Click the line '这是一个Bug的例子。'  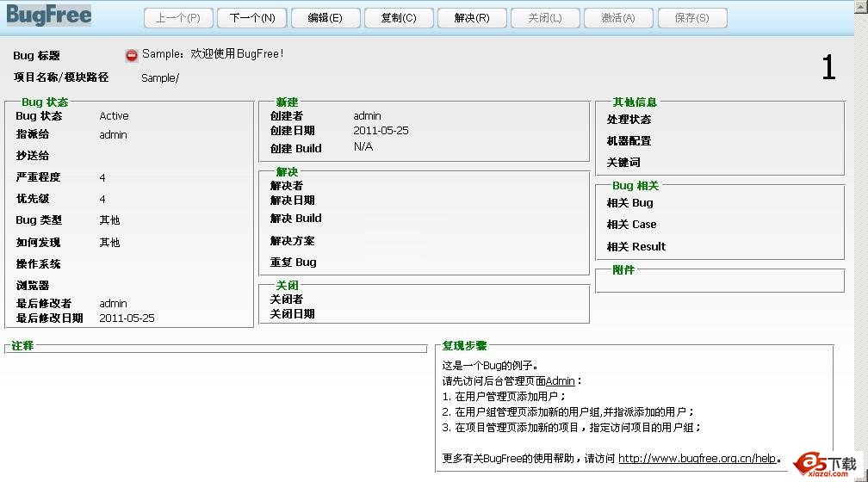490,365
